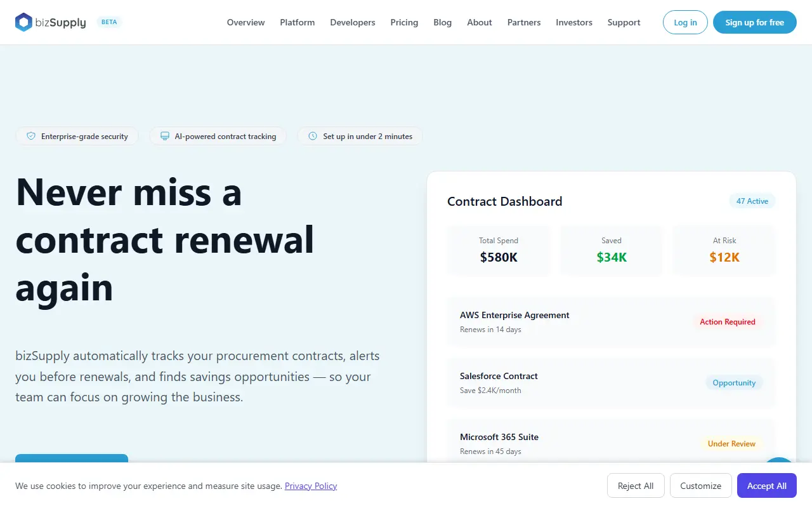The width and height of the screenshot is (812, 508).
Task: Click the bizSupply hexagon logo icon
Action: point(23,22)
